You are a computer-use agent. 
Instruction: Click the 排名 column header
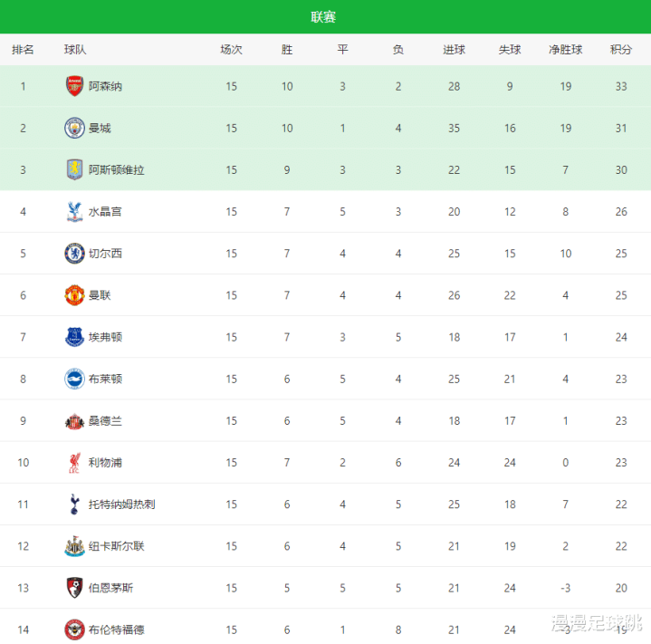(x=24, y=50)
